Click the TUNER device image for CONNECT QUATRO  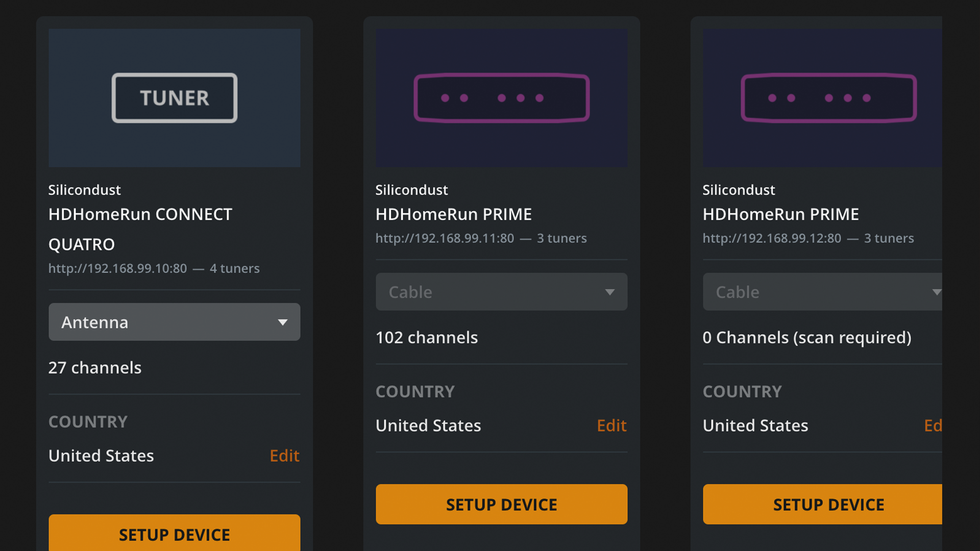(x=174, y=97)
